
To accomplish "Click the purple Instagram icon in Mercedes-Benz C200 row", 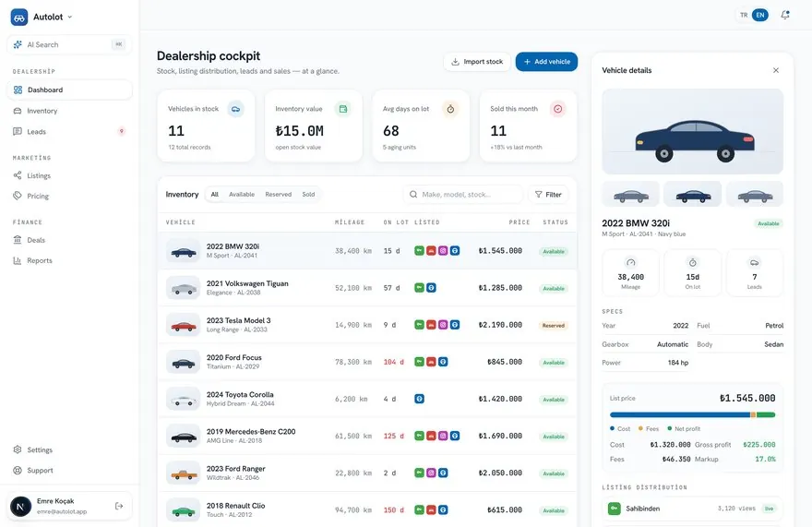I will pos(443,436).
